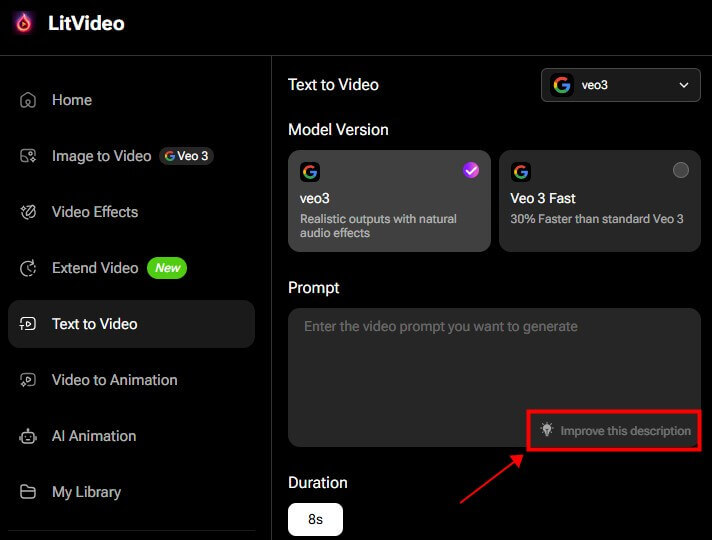This screenshot has height=540, width=712.
Task: Click the Extend Video clock icon
Action: [x=28, y=268]
